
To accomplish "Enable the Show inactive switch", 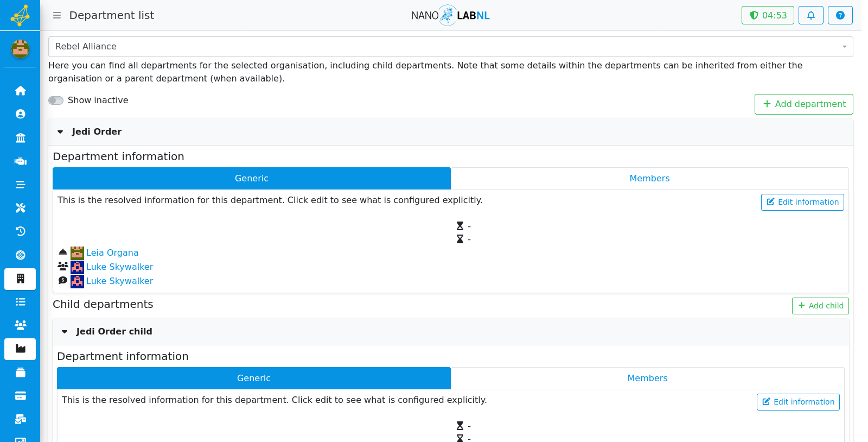I will tap(56, 100).
